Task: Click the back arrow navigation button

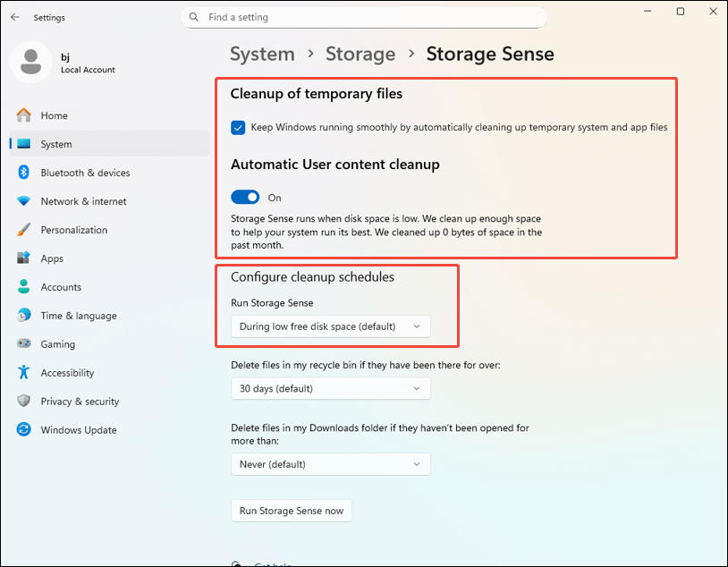Action: pos(14,16)
